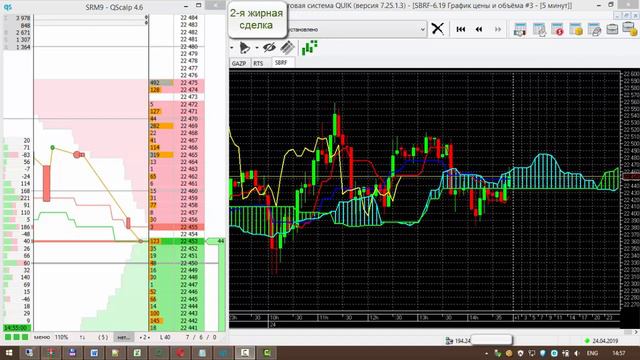
Task: Open Excel from the Windows taskbar
Action: (x=137, y=353)
